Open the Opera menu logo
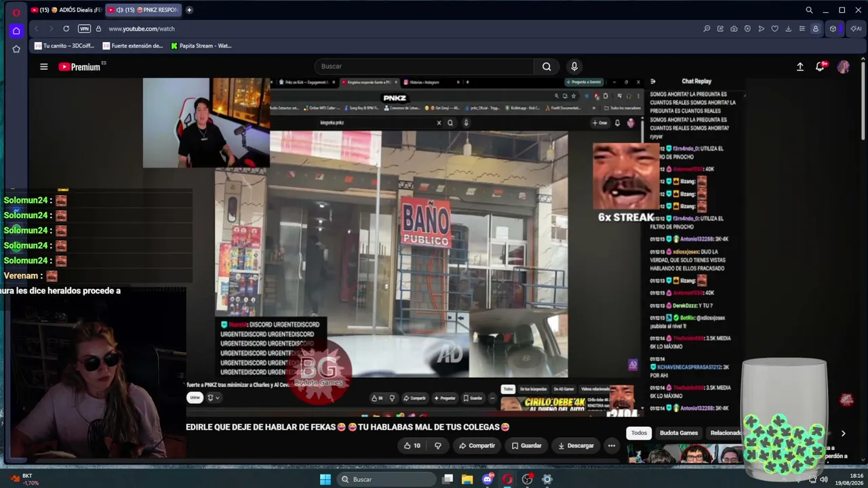This screenshot has height=488, width=868. click(16, 12)
